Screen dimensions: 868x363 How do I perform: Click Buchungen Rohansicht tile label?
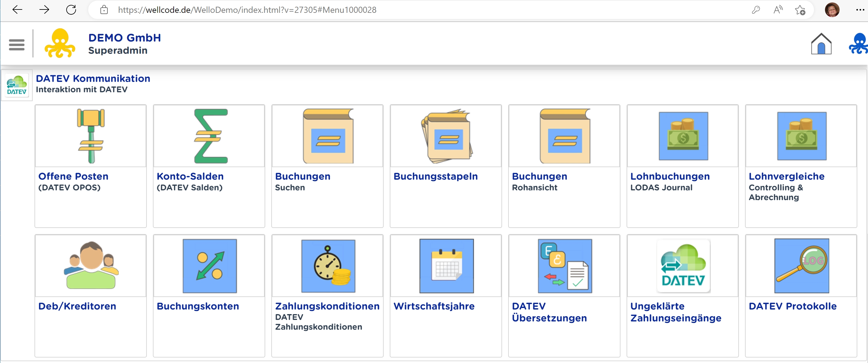[x=539, y=176]
